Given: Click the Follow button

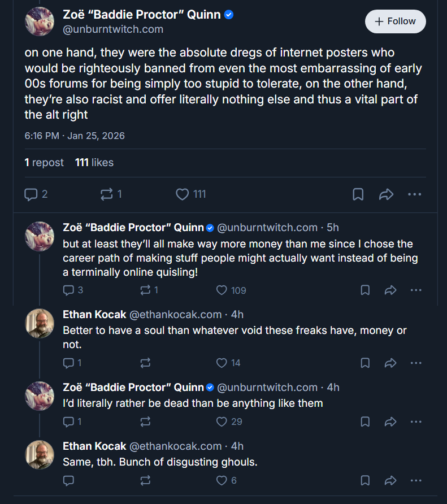Looking at the screenshot, I should pyautogui.click(x=395, y=21).
